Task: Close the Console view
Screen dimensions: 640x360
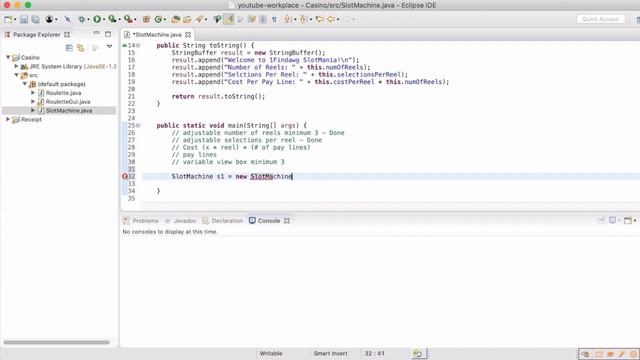Action: click(287, 220)
